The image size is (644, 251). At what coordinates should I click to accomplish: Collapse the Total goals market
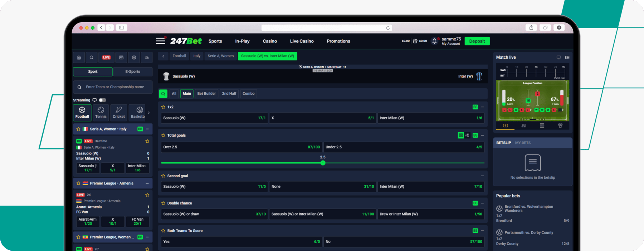coord(482,136)
